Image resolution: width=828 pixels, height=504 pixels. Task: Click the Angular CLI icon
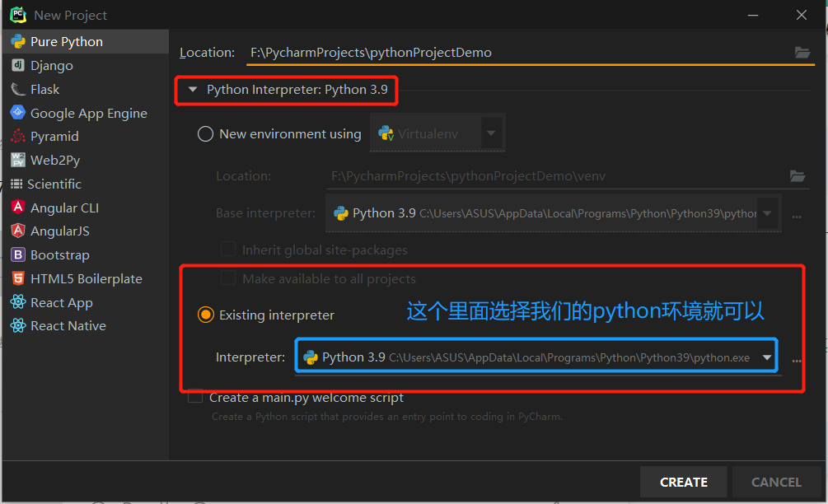tap(18, 207)
